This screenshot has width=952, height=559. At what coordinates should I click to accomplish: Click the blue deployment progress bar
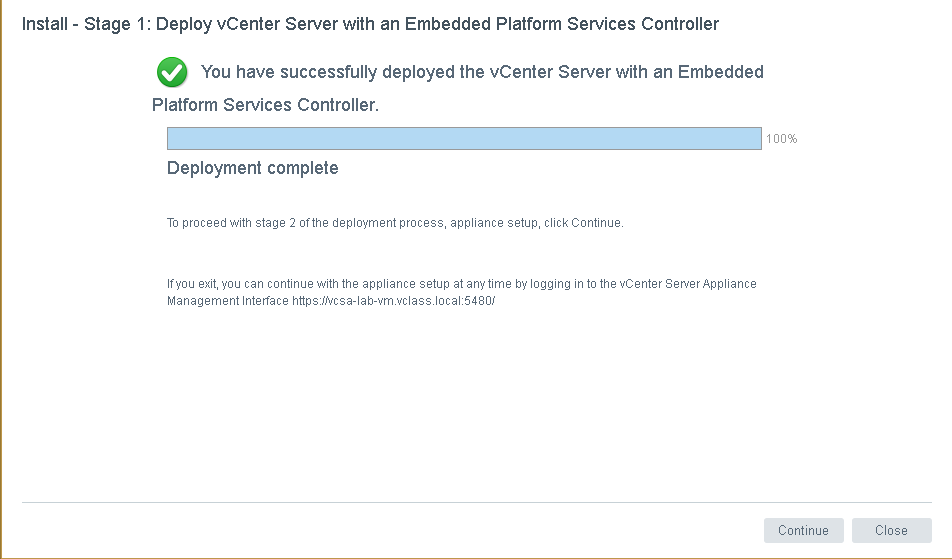[x=464, y=139]
